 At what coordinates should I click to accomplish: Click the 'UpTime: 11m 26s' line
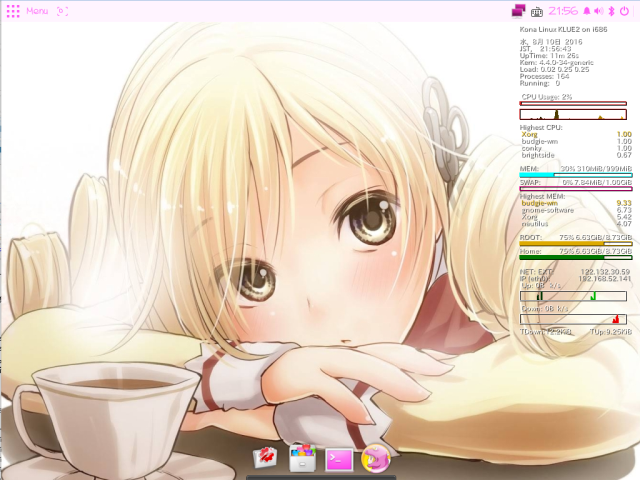(x=549, y=56)
